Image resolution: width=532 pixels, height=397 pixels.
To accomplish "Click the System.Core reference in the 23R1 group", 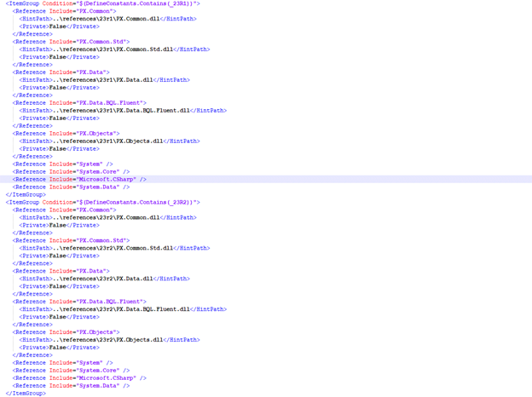I will pos(72,172).
